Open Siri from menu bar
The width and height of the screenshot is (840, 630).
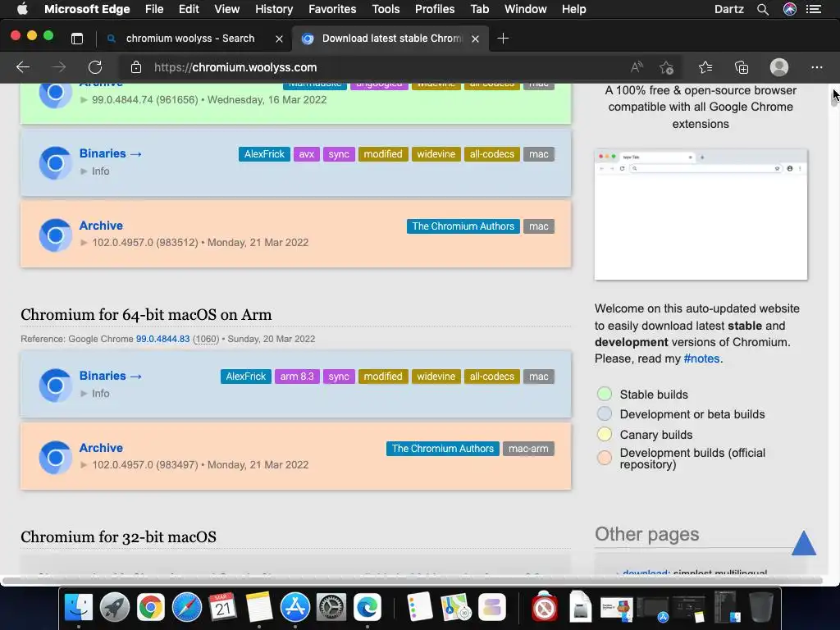[x=790, y=9]
